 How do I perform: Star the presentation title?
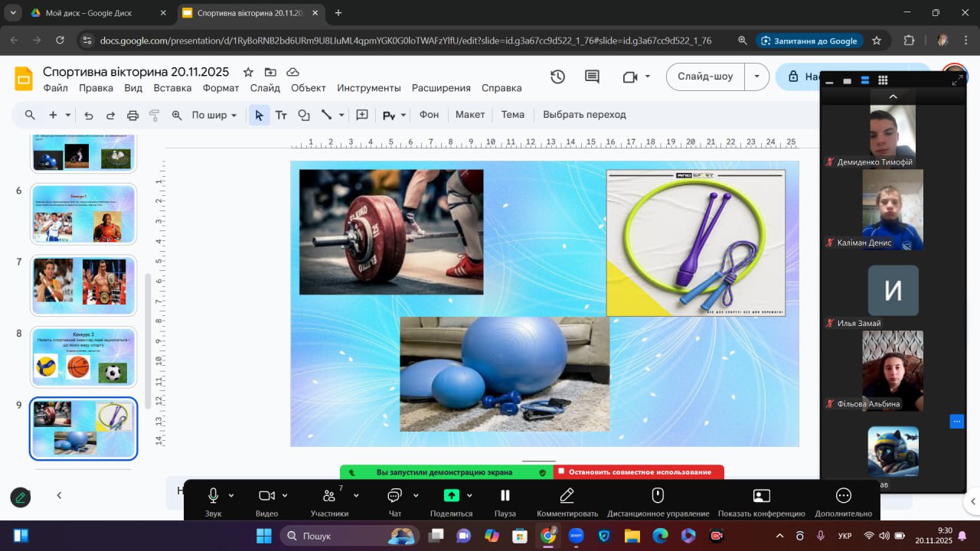tap(248, 72)
